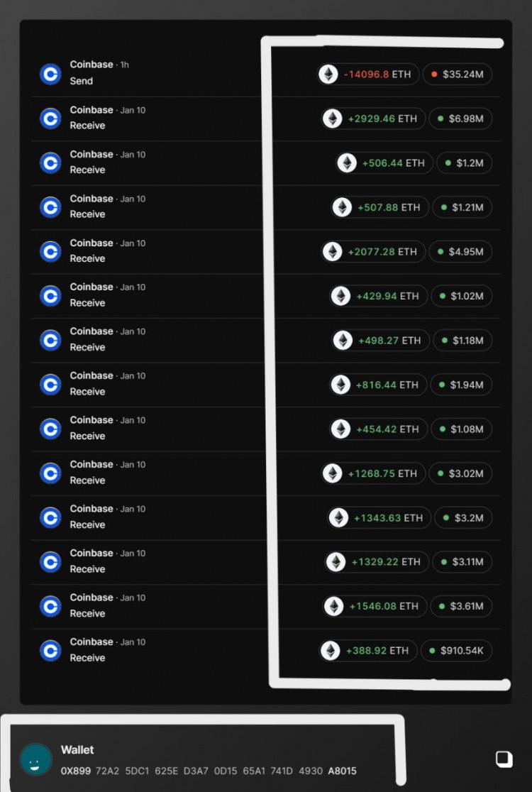Open the smiling wallet avatar
Viewport: 532px width, 792px height.
[x=35, y=759]
